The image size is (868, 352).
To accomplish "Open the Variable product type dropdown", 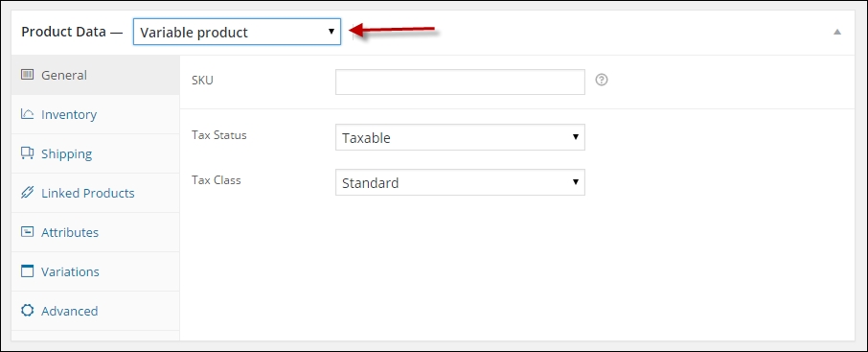I will (237, 32).
